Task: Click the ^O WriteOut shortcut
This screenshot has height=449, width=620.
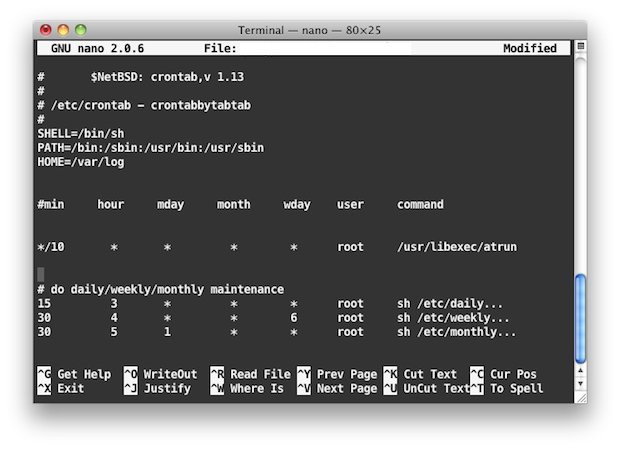Action: pos(161,374)
